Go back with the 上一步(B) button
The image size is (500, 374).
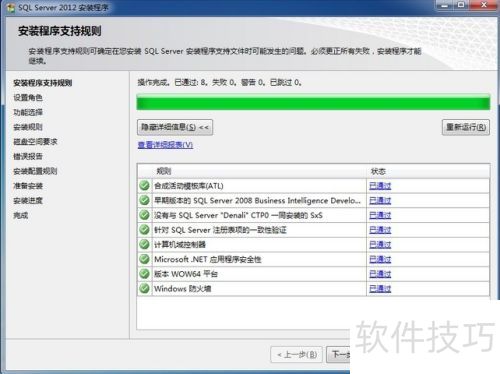point(296,355)
